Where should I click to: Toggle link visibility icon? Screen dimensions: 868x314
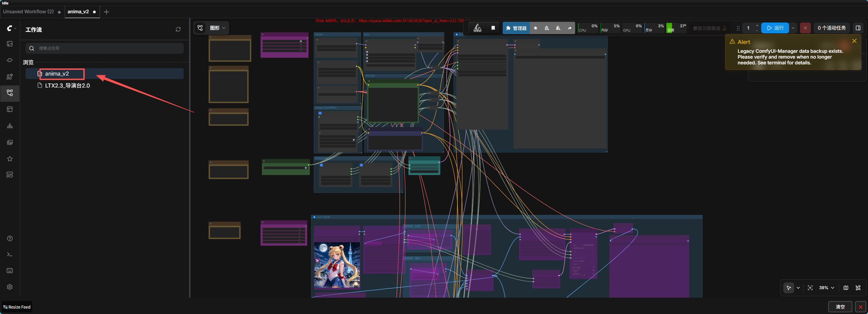click(x=858, y=288)
